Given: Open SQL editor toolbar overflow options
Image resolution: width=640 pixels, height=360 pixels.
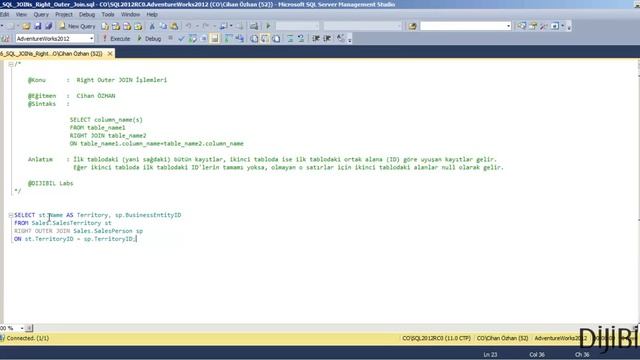Looking at the screenshot, I should [x=350, y=40].
